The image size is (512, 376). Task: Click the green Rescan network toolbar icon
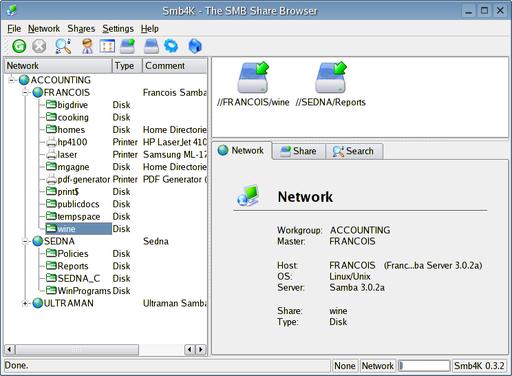tap(19, 46)
